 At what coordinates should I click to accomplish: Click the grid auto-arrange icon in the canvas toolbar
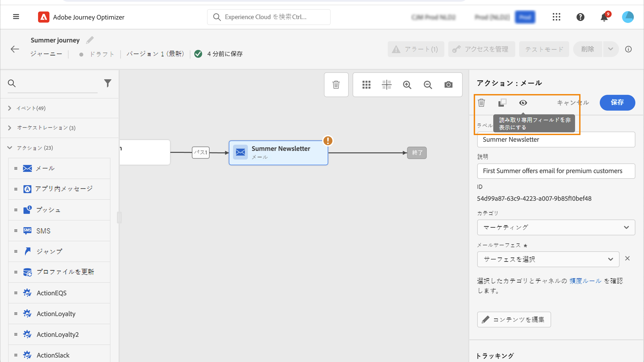(x=366, y=85)
